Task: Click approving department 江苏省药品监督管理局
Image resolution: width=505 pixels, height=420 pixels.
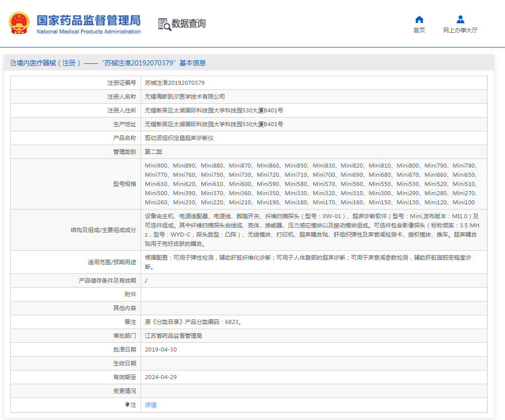Action: pos(173,336)
